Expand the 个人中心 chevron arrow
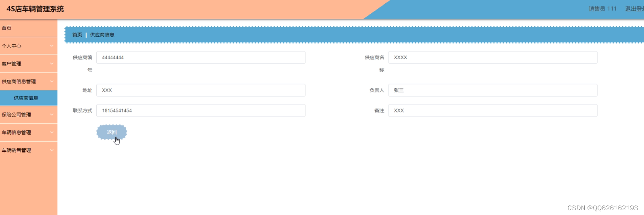Viewport: 644px width, 215px height. point(52,46)
